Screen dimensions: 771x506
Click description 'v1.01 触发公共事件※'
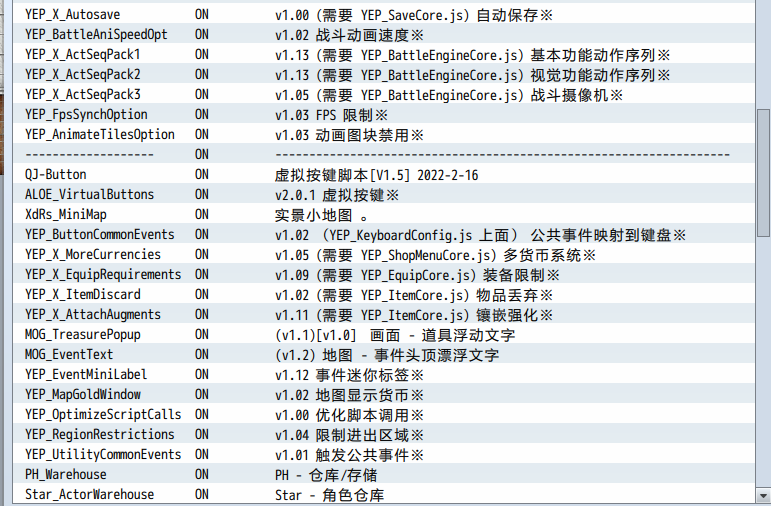pyautogui.click(x=349, y=455)
